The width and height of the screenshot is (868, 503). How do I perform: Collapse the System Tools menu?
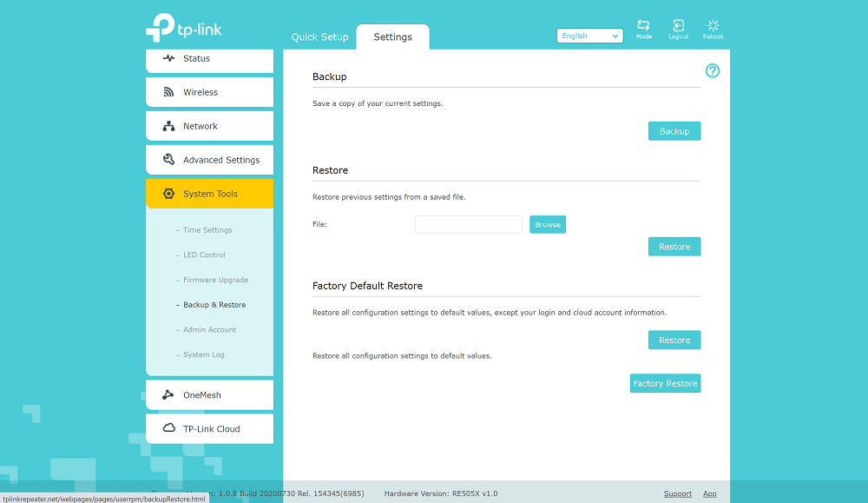coord(209,194)
